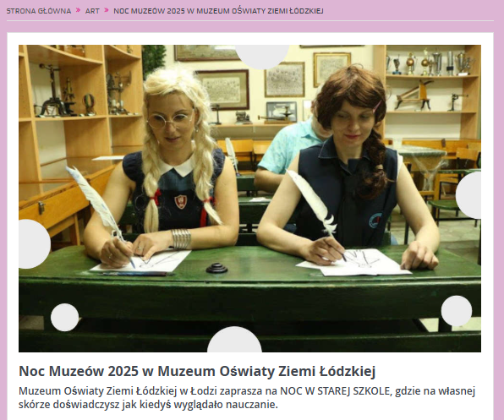Viewport: 504px width, 420px height.
Task: Click the half circle at photo's top edge
Action: tap(262, 57)
